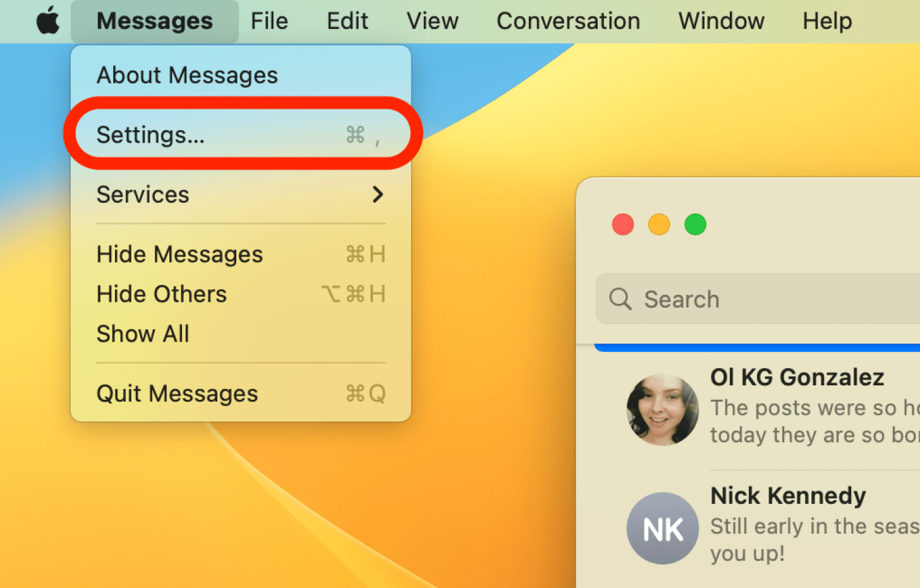Viewport: 920px width, 588px height.
Task: Choose Hide Messages from the menu
Action: [179, 254]
